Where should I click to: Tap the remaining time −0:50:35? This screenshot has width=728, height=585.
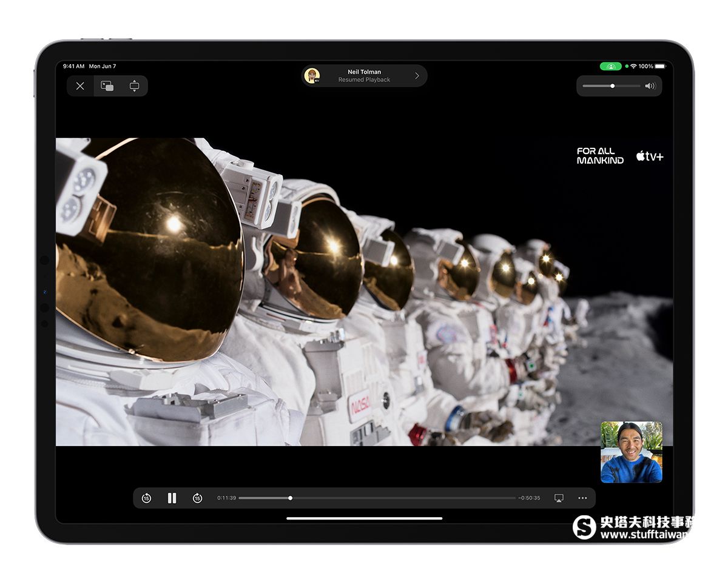529,498
